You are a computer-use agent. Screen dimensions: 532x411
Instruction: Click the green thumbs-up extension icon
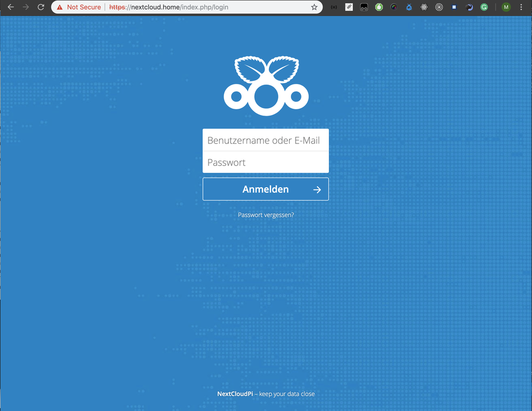[x=379, y=7]
